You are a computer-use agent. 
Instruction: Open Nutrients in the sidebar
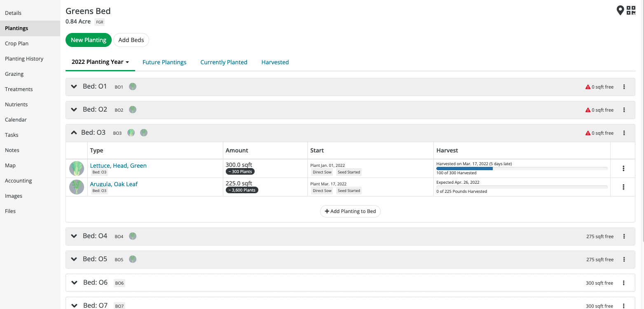pyautogui.click(x=30, y=104)
